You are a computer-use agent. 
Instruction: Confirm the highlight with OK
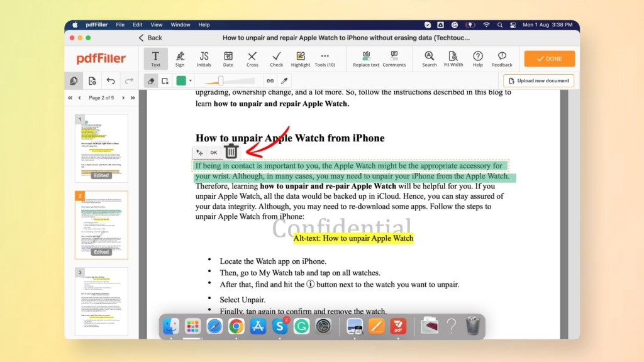pyautogui.click(x=214, y=153)
